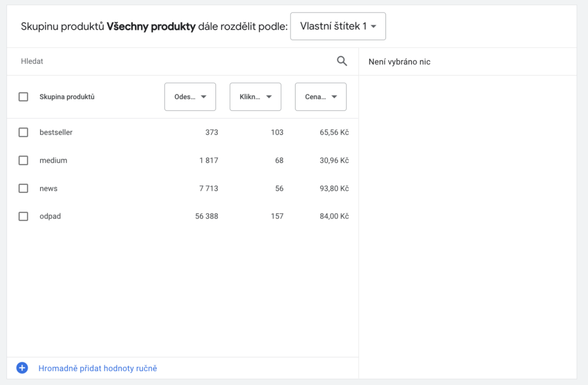Open the Vlastní štítek 1 dropdown

(338, 26)
